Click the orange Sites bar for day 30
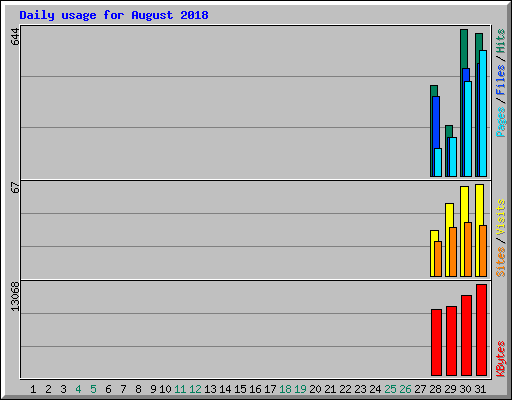The image size is (512, 400). pos(468,249)
